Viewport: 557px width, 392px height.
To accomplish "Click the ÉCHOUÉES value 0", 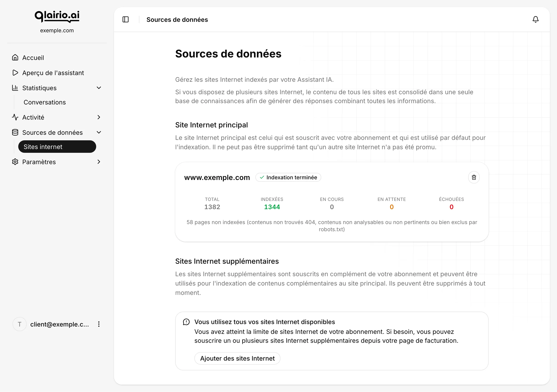I will click(x=451, y=207).
